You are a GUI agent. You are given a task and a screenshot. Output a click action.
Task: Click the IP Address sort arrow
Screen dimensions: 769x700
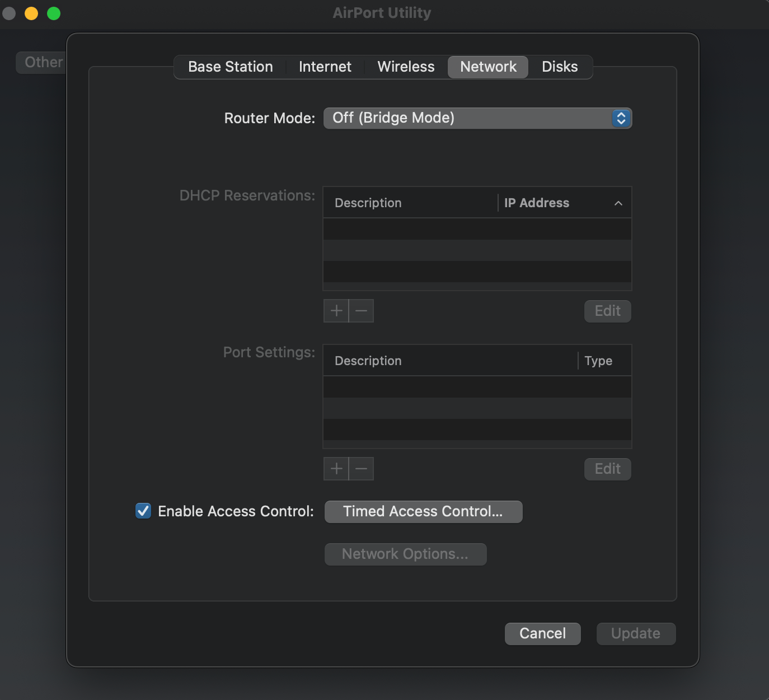[618, 203]
